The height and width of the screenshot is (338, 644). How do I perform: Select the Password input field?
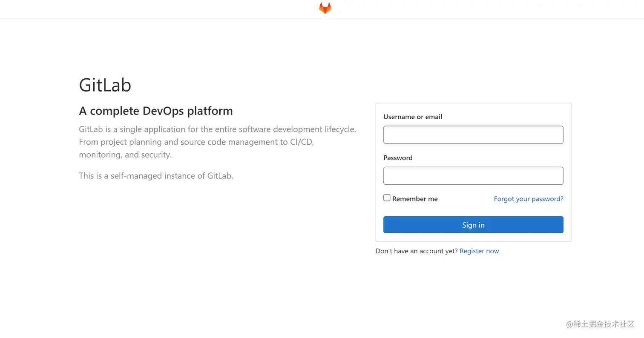473,175
